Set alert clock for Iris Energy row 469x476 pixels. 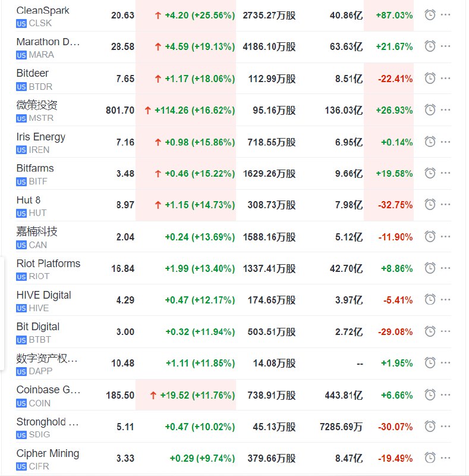tap(430, 142)
